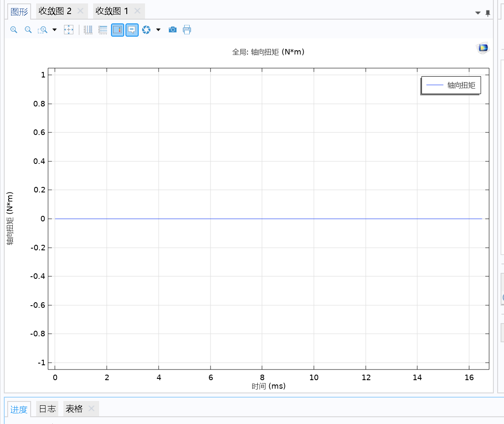This screenshot has height=424, width=504.
Task: Click the image snapshot camera icon
Action: [172, 30]
